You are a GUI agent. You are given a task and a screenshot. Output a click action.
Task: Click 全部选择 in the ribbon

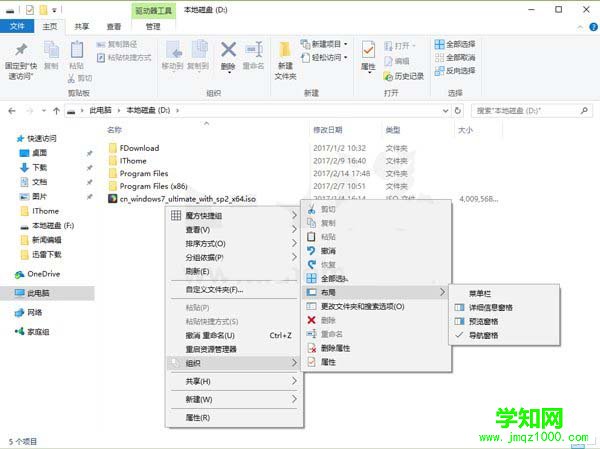(x=455, y=44)
